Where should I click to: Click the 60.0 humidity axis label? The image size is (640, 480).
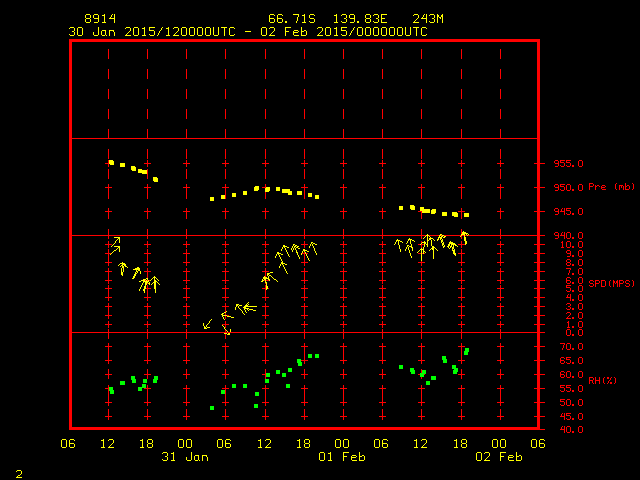(571, 375)
